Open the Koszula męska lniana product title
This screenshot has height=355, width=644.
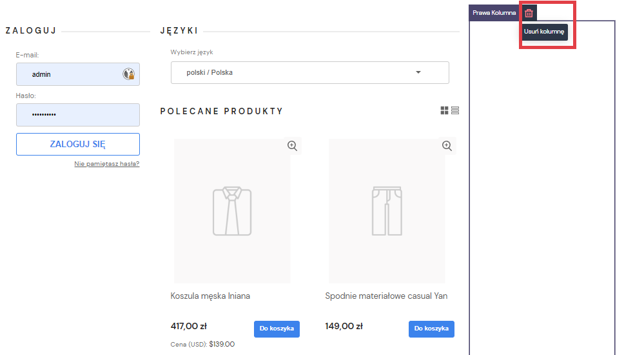tap(210, 296)
